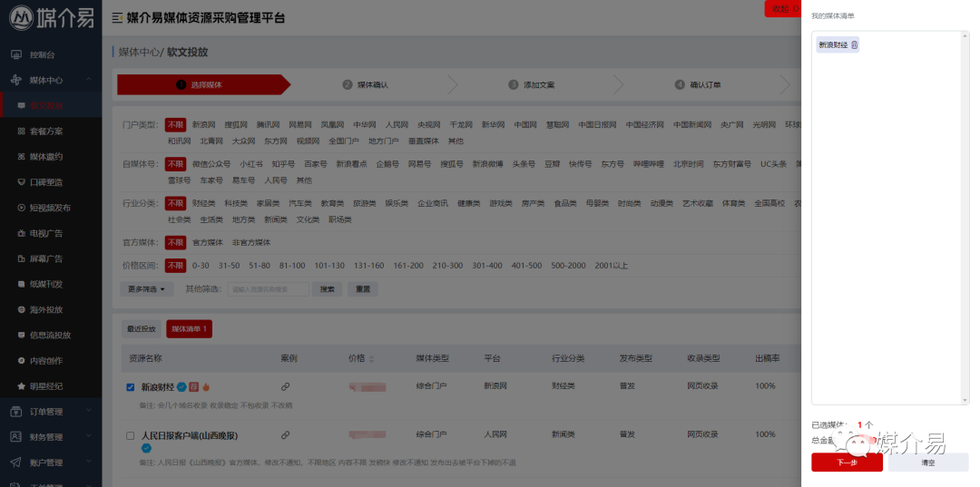The width and height of the screenshot is (980, 487).
Task: Check the 人民日报客户端(山西晚报) checkbox
Action: (x=131, y=436)
